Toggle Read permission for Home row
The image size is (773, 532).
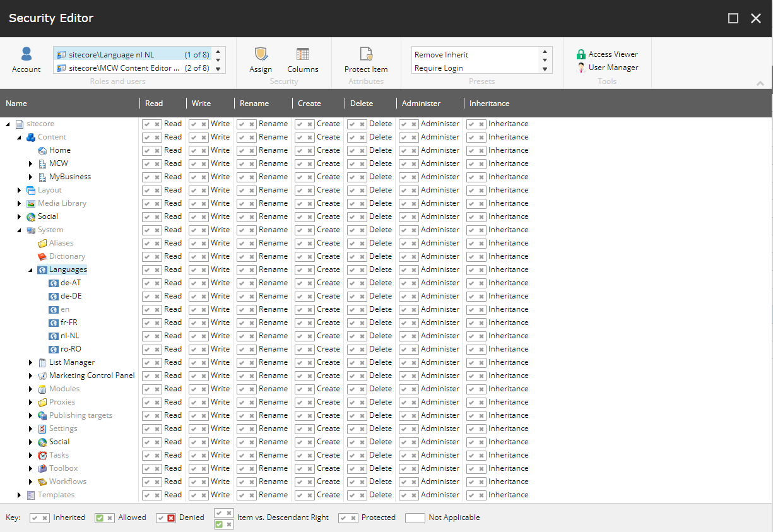coord(151,150)
